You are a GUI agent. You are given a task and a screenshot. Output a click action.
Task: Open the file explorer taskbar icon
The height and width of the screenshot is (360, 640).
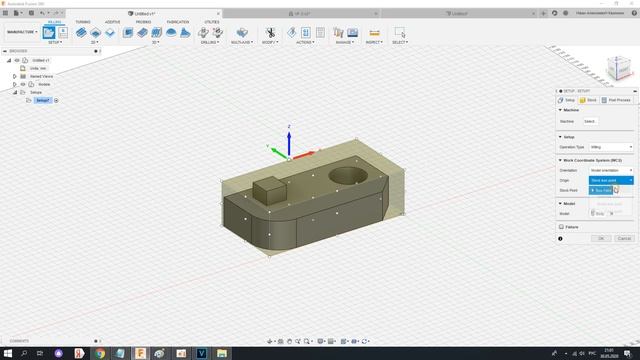222,353
